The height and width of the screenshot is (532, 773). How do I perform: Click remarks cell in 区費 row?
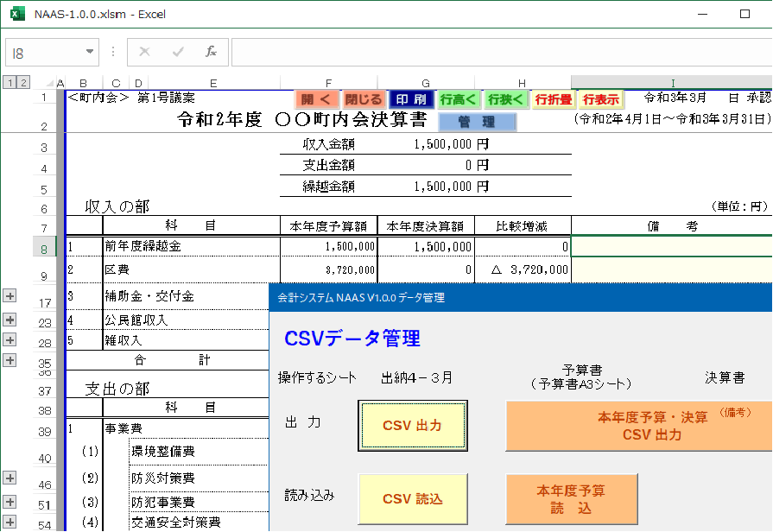click(672, 269)
